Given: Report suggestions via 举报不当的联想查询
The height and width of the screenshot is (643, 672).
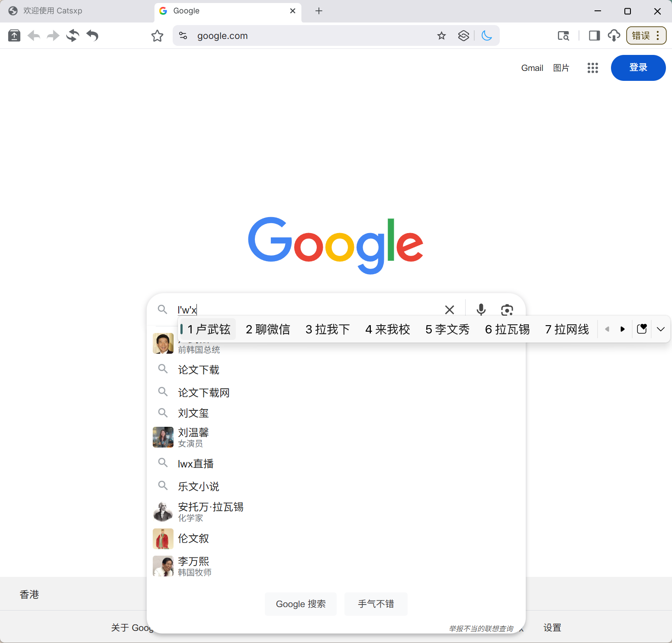Looking at the screenshot, I should point(481,629).
